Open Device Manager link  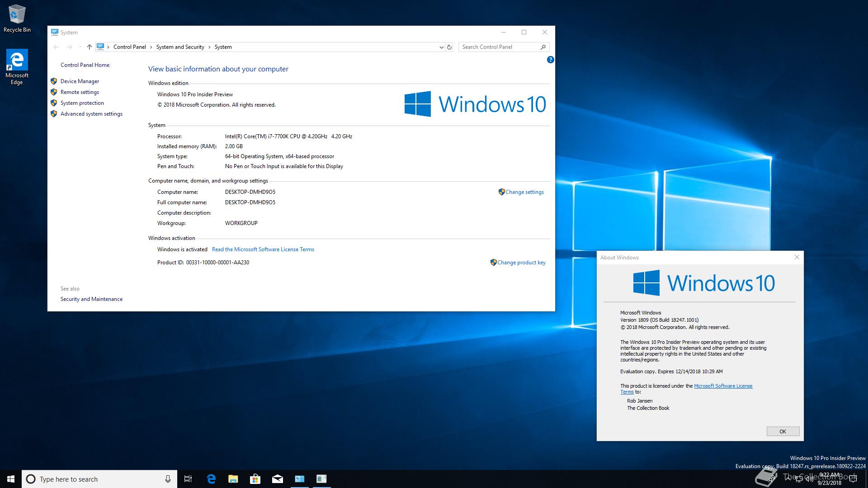pos(80,81)
